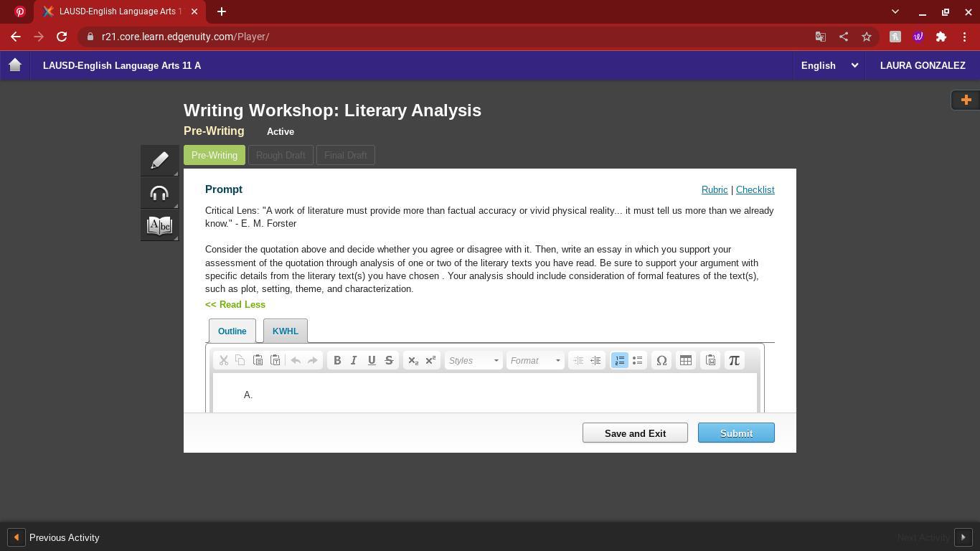Click the Copy icon in editor toolbar
Screen dimensions: 980x551
tap(240, 360)
